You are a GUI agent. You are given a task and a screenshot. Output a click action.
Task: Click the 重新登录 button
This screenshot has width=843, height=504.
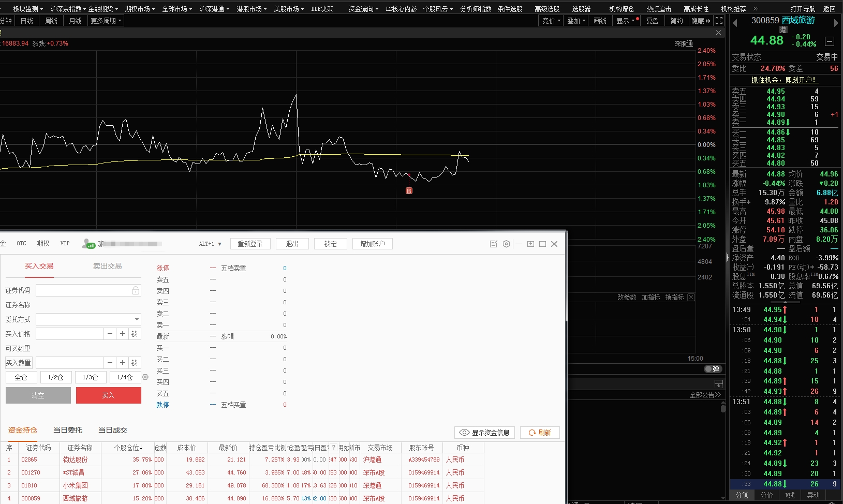coord(250,244)
